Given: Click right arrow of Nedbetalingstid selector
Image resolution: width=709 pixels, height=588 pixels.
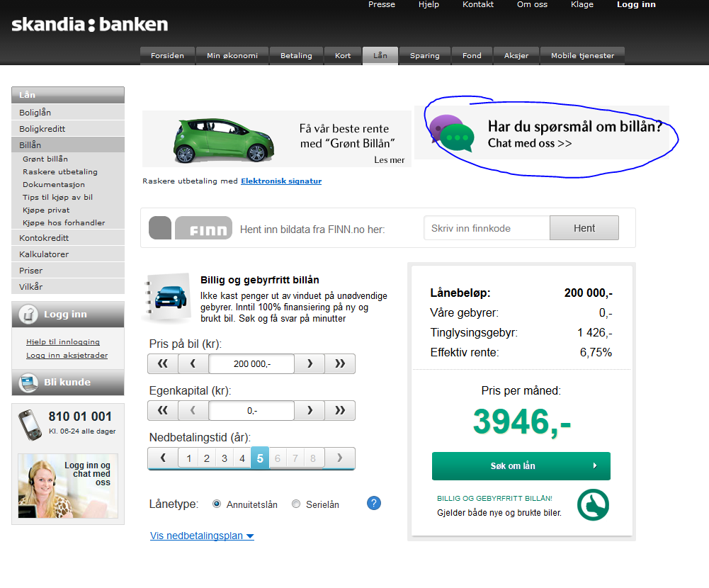Looking at the screenshot, I should (x=339, y=458).
